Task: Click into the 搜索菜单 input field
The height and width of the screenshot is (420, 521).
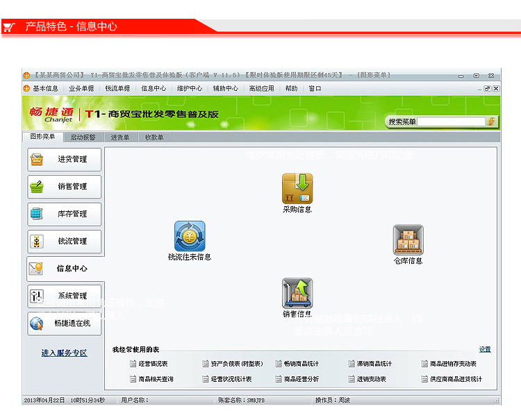Action: pyautogui.click(x=452, y=121)
